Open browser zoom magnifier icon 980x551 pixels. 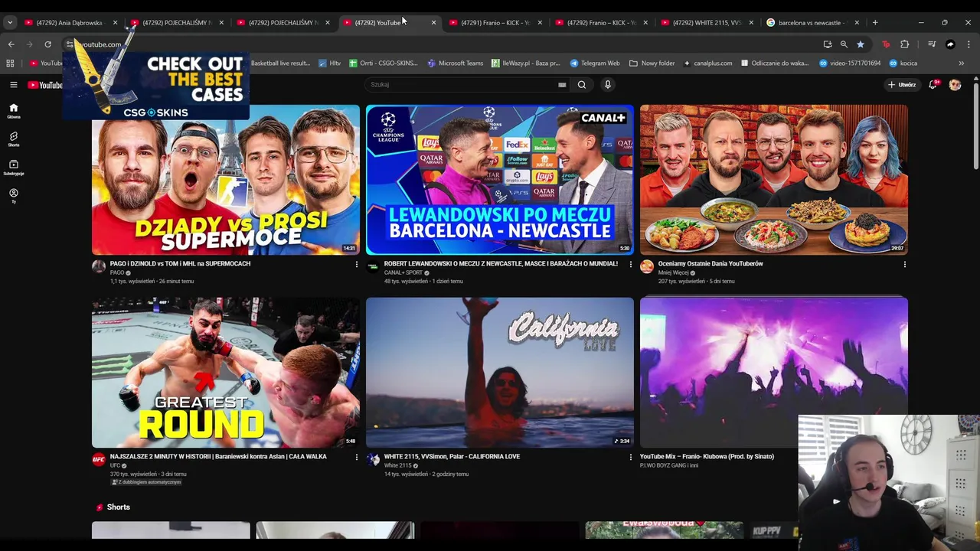[x=844, y=44]
